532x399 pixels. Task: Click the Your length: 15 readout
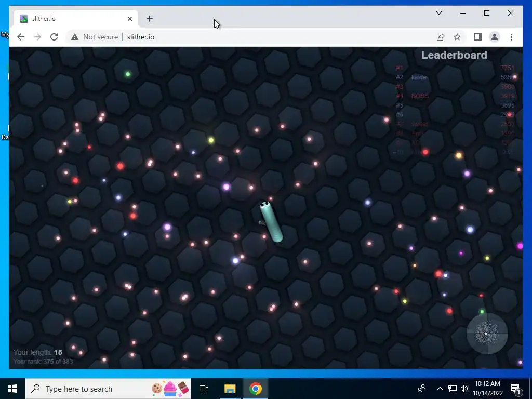click(x=37, y=353)
